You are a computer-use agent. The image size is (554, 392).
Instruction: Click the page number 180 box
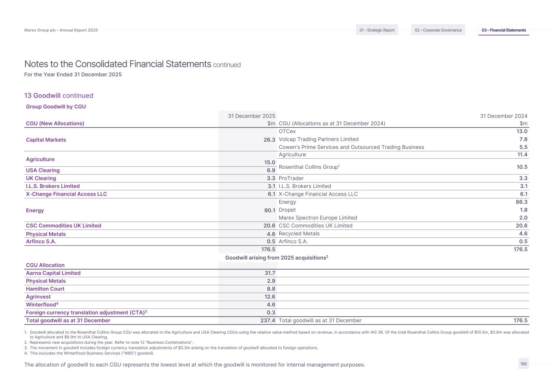pyautogui.click(x=524, y=364)
